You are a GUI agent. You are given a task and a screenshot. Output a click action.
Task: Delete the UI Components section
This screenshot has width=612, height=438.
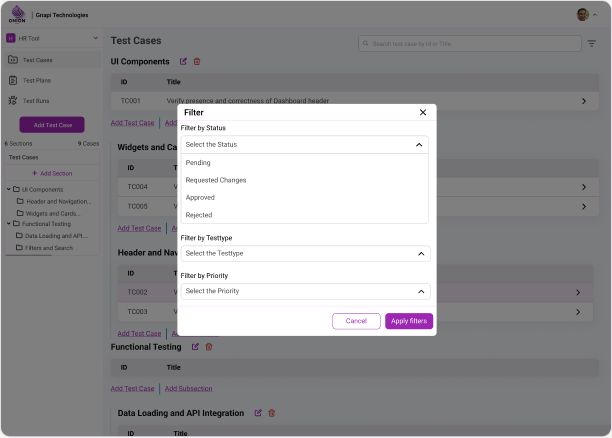click(x=197, y=61)
